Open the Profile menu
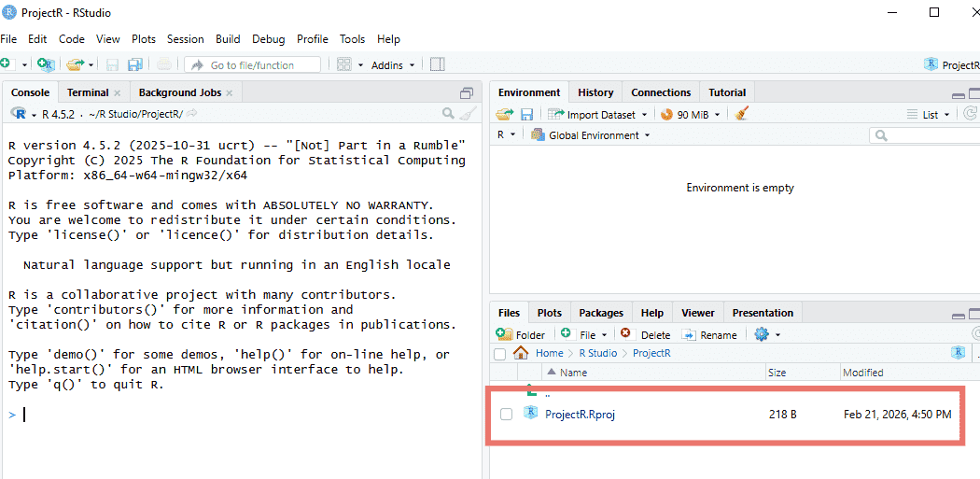This screenshot has width=980, height=479. [313, 39]
